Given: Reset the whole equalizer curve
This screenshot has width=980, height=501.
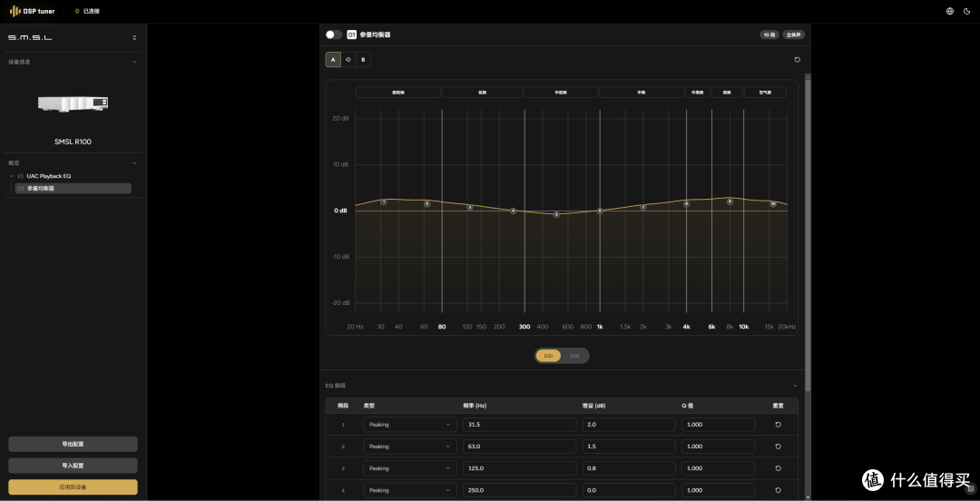Looking at the screenshot, I should (797, 60).
